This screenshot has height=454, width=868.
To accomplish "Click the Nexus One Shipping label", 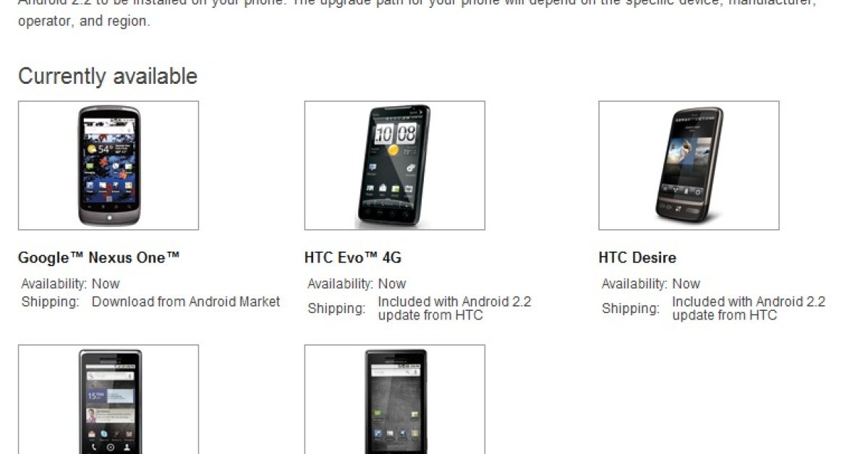I will [x=50, y=302].
